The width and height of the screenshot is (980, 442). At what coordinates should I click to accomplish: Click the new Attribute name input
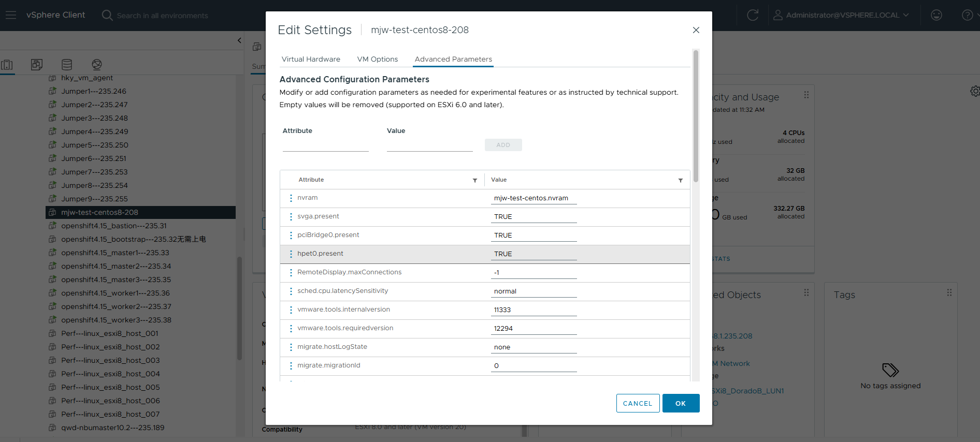pyautogui.click(x=326, y=145)
